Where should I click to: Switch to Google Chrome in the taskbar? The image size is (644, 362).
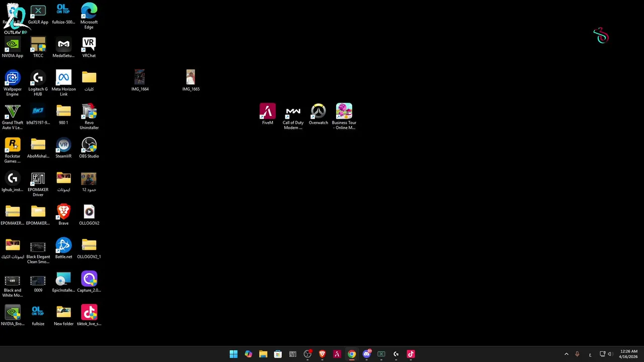(352, 354)
